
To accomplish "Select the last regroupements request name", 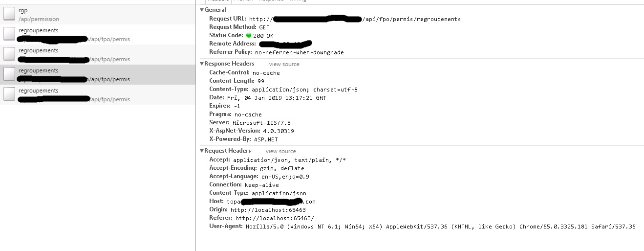I will 38,91.
